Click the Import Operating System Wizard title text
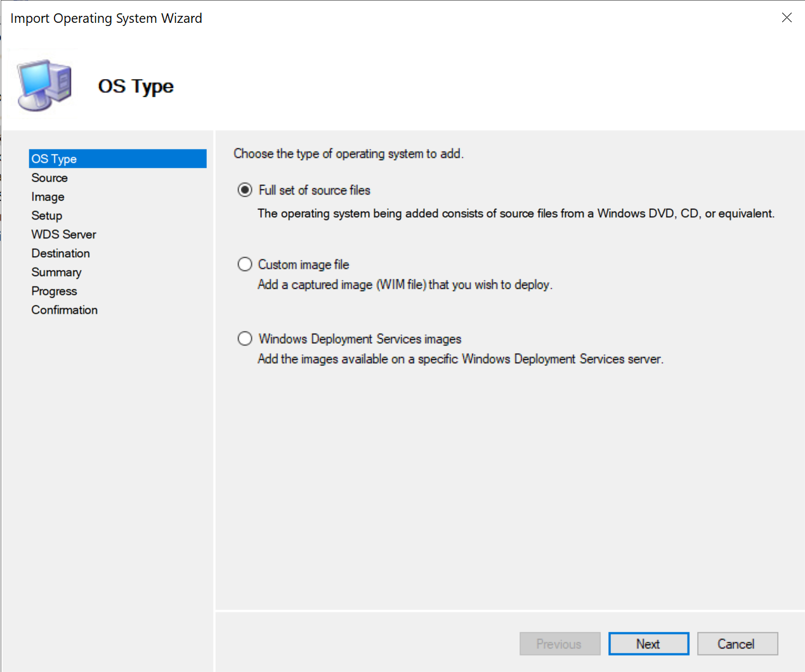 pos(106,18)
